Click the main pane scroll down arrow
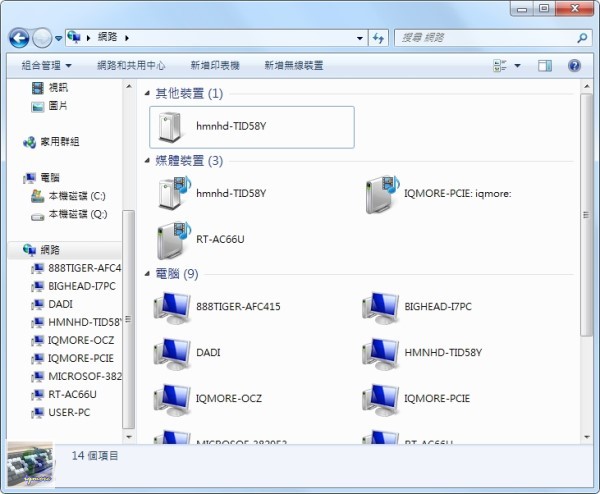 (x=586, y=437)
